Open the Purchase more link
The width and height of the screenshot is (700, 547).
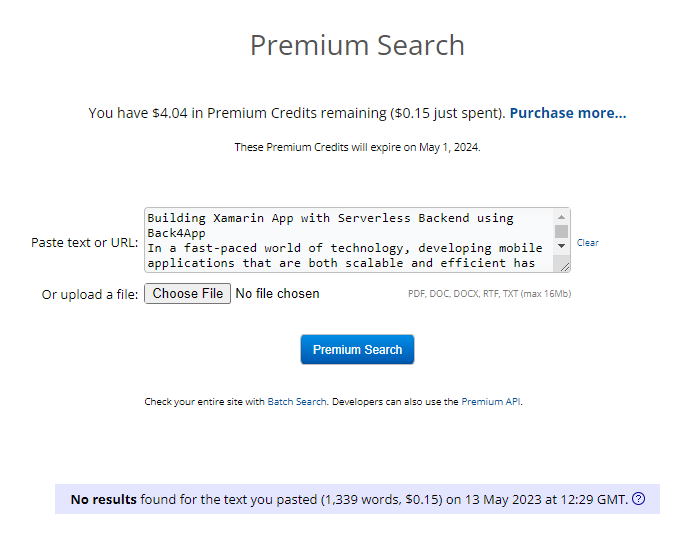[568, 113]
